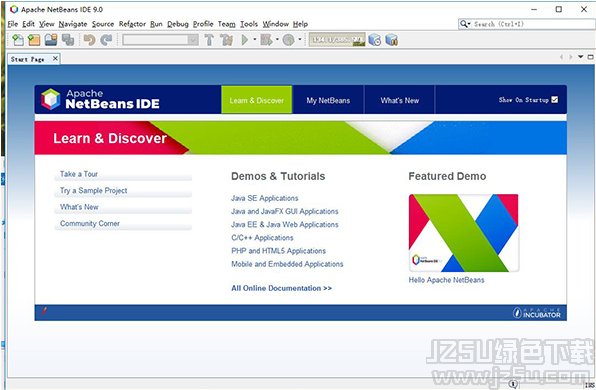Open the Refactor menu
Viewport: 596px width, 390px height.
[132, 24]
